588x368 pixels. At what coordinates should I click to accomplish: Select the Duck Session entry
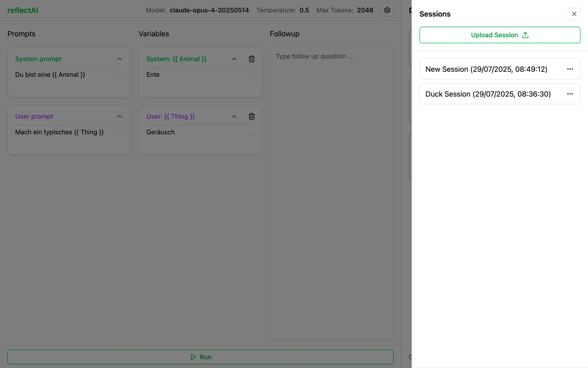488,94
